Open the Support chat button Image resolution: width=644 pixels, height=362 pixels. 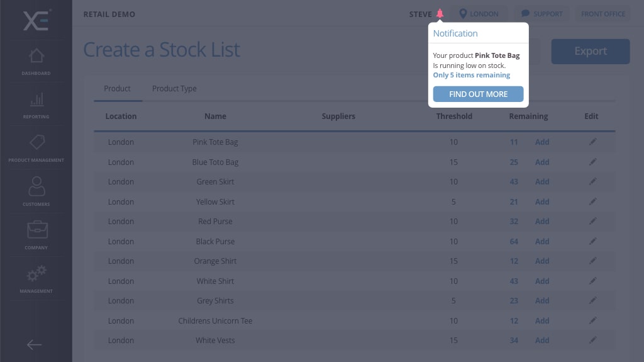pos(541,14)
